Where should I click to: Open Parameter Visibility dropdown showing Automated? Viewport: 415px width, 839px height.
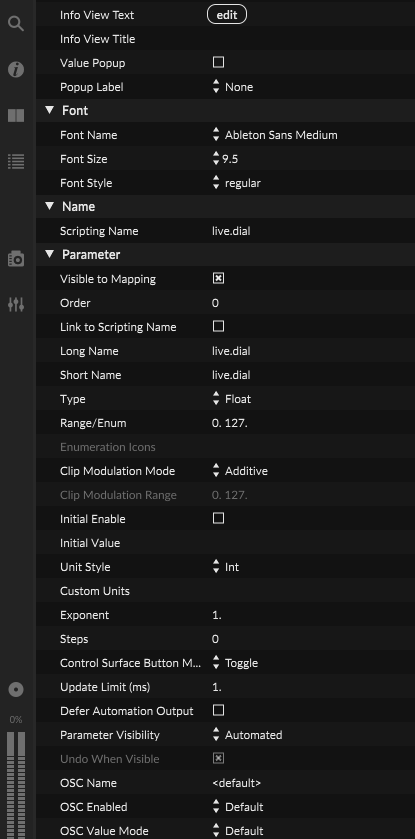[247, 735]
